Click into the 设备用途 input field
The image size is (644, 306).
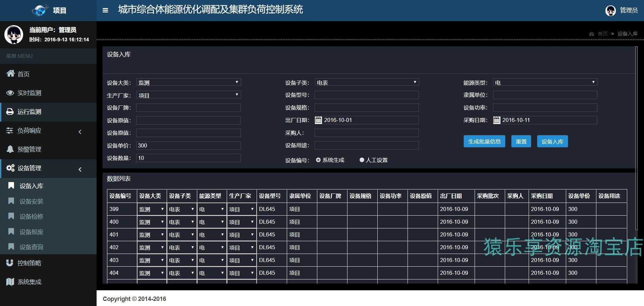pyautogui.click(x=367, y=145)
